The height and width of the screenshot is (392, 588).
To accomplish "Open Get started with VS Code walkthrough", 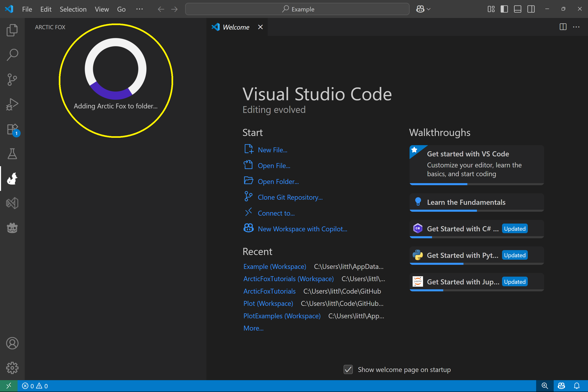I will point(477,165).
